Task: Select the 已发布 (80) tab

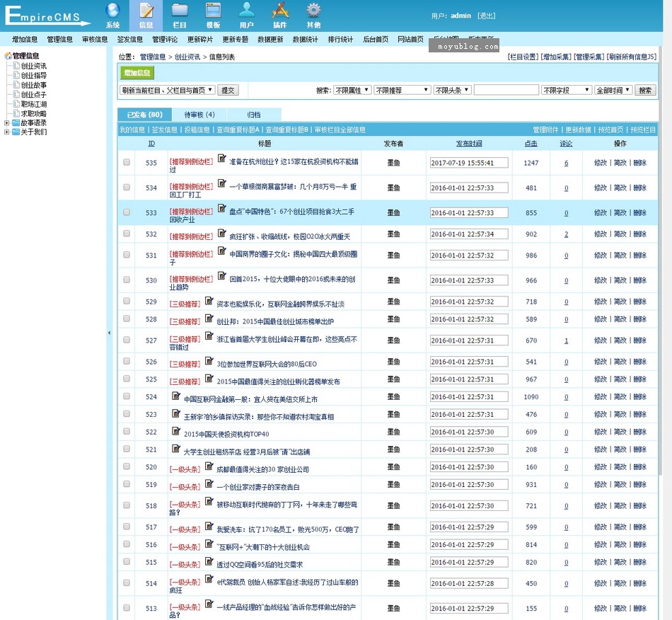Action: pyautogui.click(x=144, y=115)
